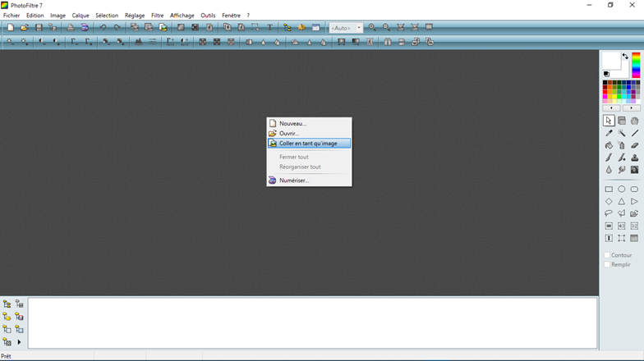The height and width of the screenshot is (361, 644).
Task: Click 'Numériser...' in context menu
Action: [294, 180]
